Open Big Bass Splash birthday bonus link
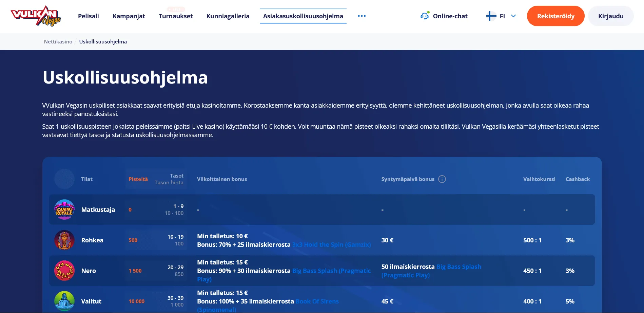This screenshot has width=644, height=313. pyautogui.click(x=431, y=271)
